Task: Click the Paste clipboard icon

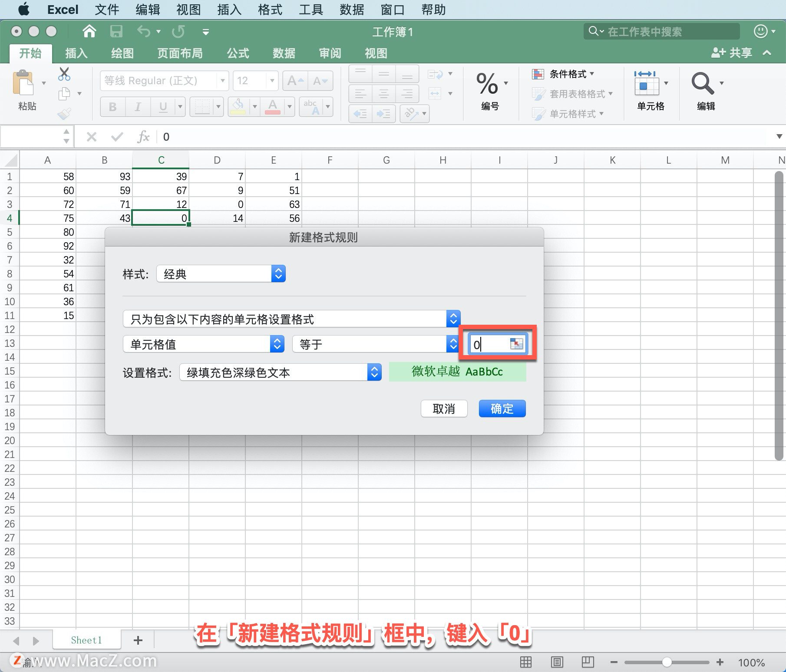Action: (23, 82)
